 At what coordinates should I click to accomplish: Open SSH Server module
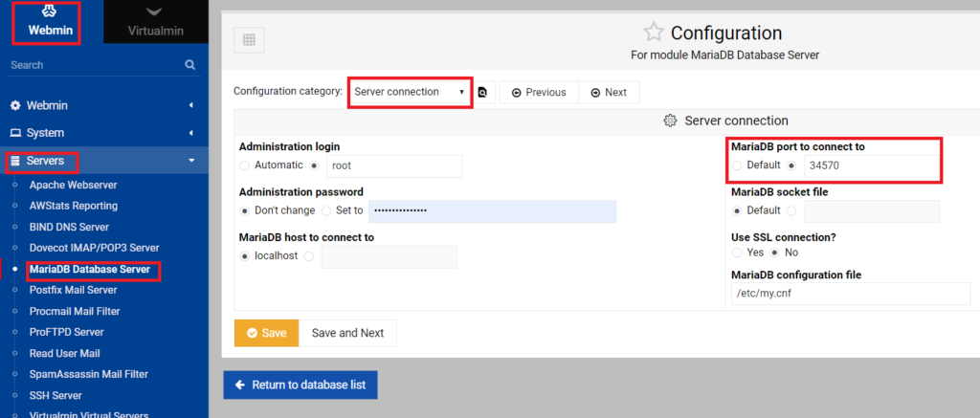(56, 395)
